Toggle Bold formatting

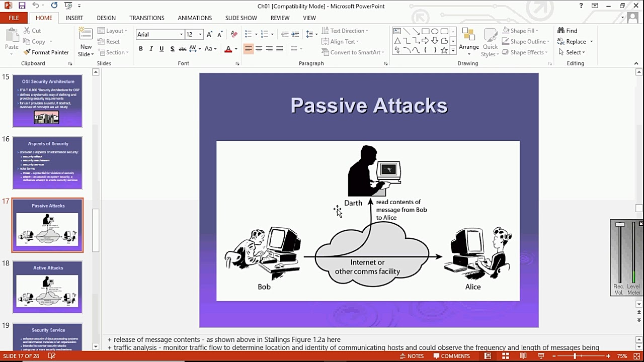pos(140,49)
